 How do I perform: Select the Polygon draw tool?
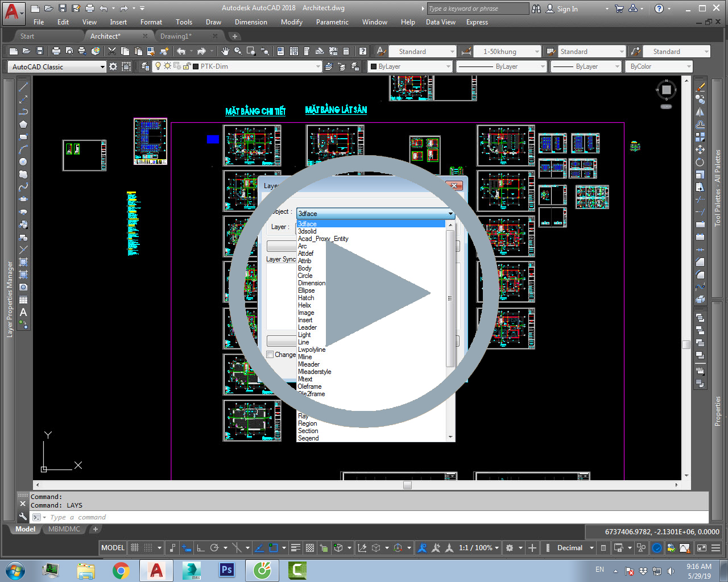tap(23, 124)
